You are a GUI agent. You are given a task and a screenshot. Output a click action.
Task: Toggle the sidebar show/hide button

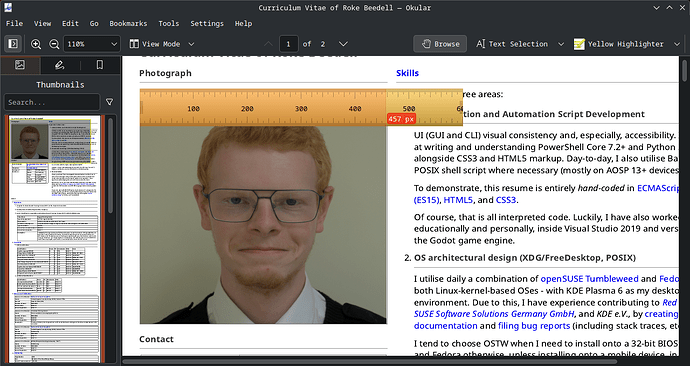(13, 44)
